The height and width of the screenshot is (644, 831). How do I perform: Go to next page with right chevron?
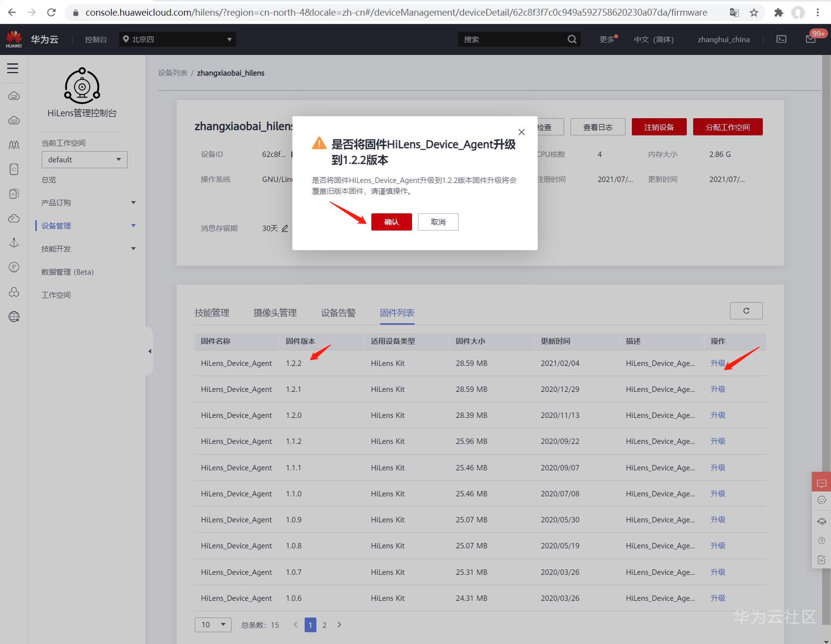pos(339,625)
